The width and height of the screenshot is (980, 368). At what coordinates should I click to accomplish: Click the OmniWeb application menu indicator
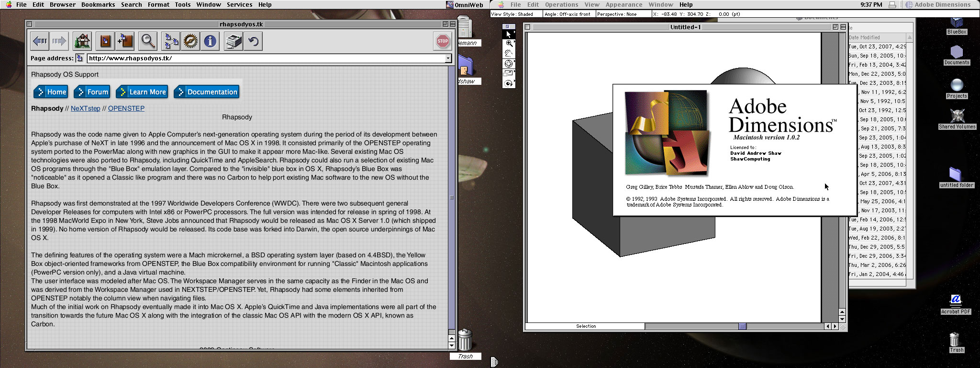coord(465,5)
